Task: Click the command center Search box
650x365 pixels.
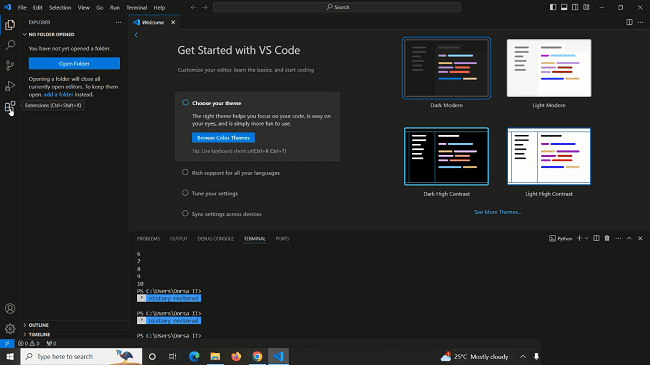Action: point(337,7)
